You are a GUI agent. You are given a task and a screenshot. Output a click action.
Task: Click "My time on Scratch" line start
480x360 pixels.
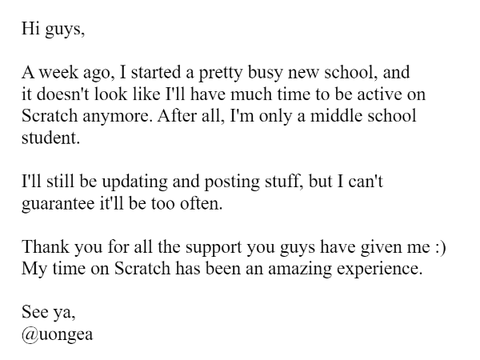click(96, 269)
